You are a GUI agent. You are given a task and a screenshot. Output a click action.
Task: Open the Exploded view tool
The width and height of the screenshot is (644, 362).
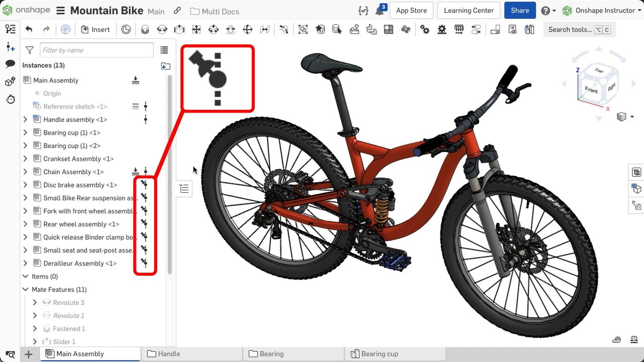coord(495,29)
